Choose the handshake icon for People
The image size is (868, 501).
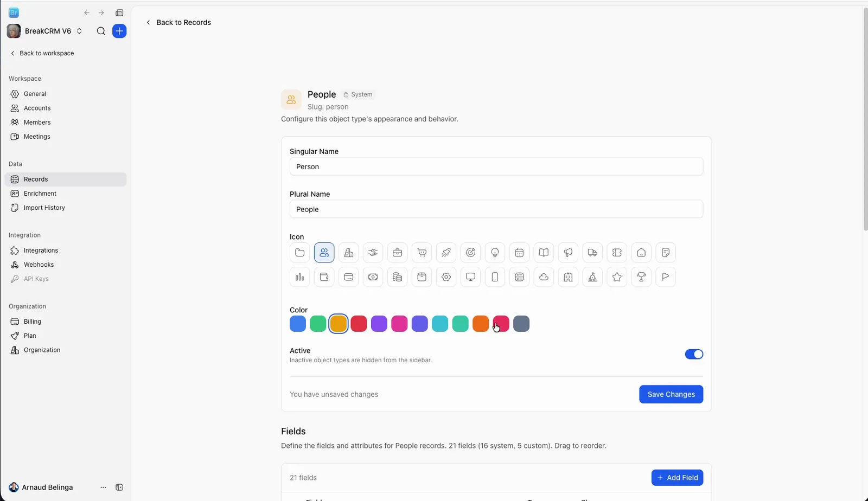[373, 253]
